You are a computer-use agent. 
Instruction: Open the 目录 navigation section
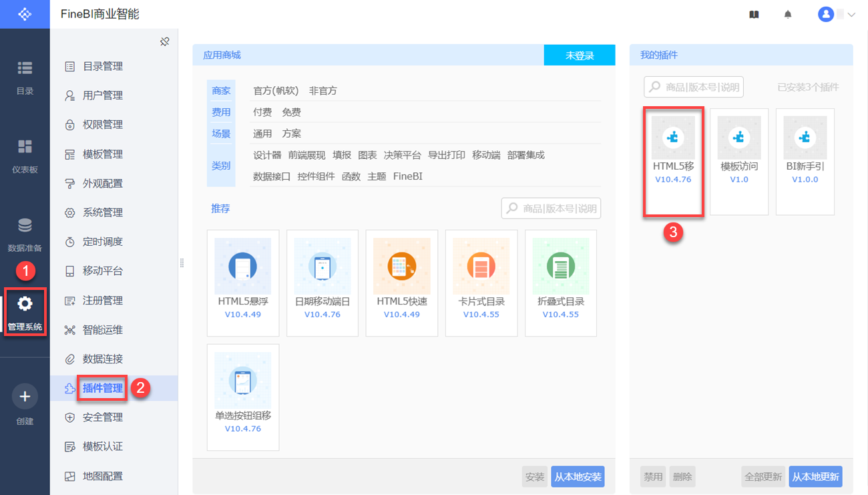pos(25,77)
